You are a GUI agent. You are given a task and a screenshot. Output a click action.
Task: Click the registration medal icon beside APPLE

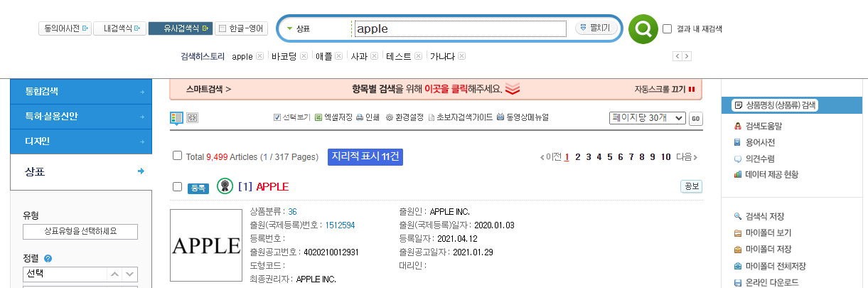click(225, 186)
